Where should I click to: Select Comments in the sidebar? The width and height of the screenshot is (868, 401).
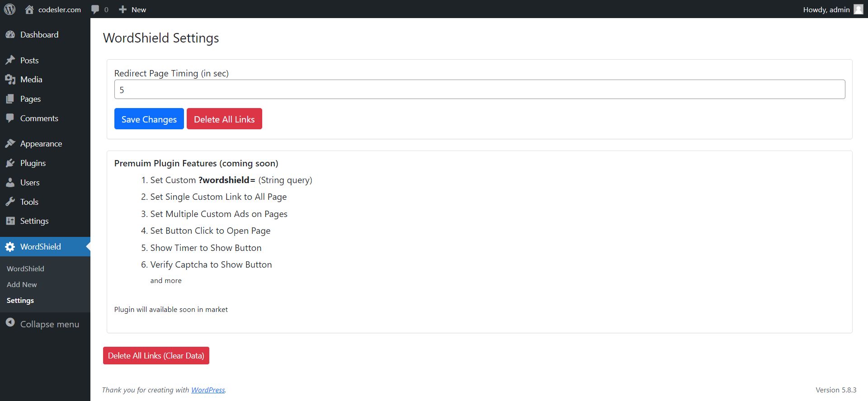[x=45, y=118]
